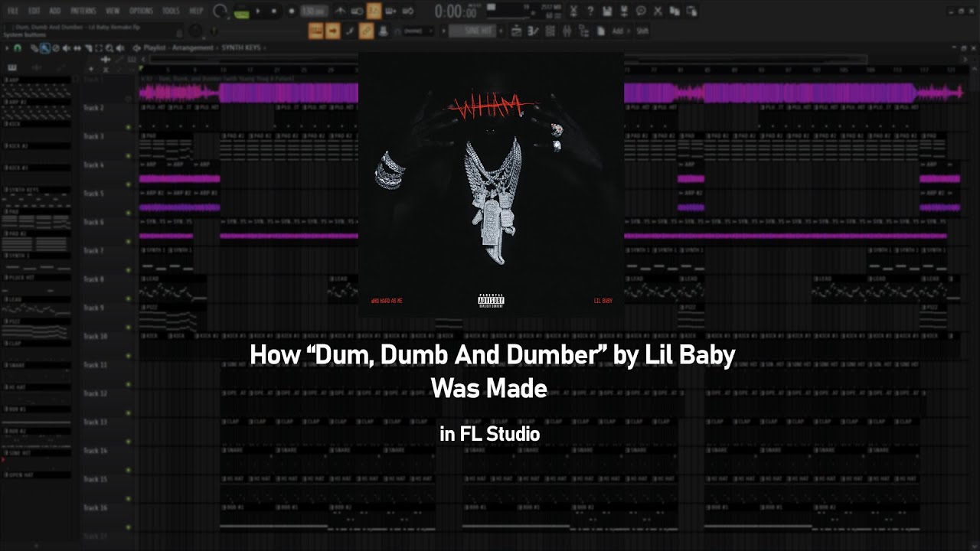Open the help question-mark icon
This screenshot has height=551, width=980.
pos(590,11)
